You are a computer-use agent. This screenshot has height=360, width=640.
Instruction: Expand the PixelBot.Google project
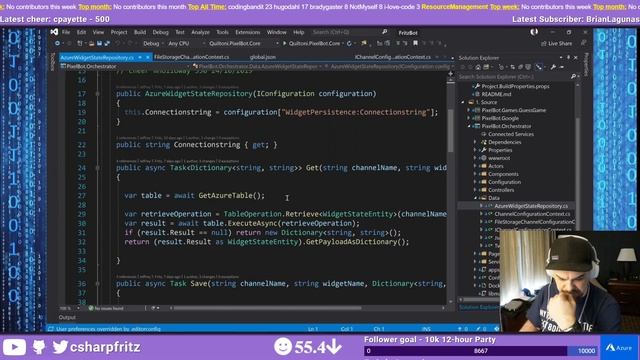click(x=469, y=118)
